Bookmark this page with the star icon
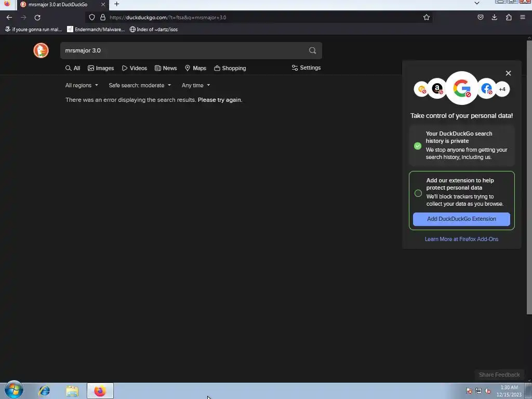 [427, 17]
